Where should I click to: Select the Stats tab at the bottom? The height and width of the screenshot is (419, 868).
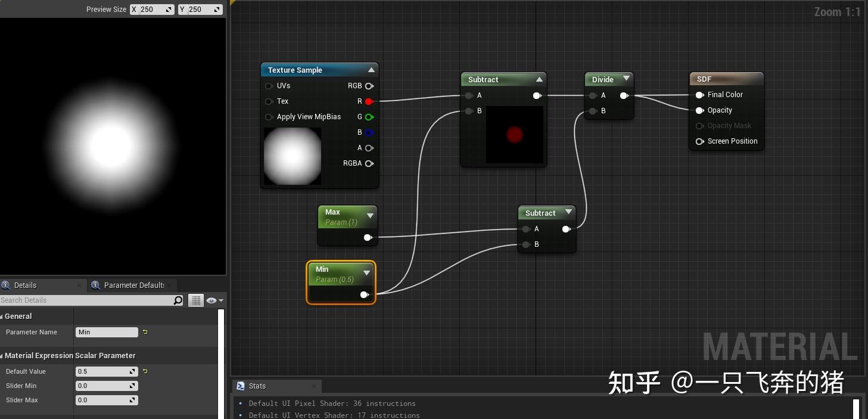(257, 386)
